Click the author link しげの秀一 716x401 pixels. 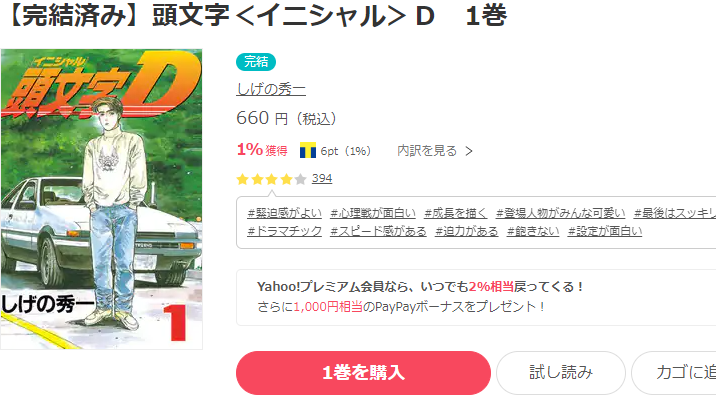point(271,89)
